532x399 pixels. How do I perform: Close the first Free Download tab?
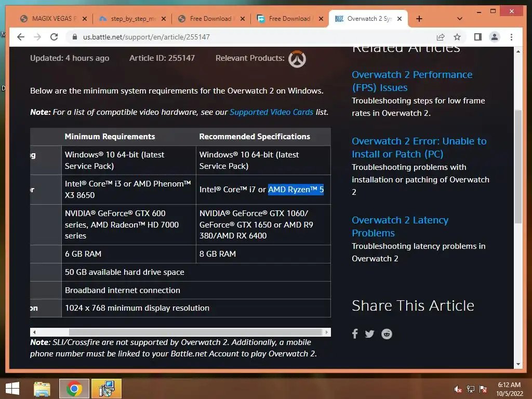[x=242, y=19]
